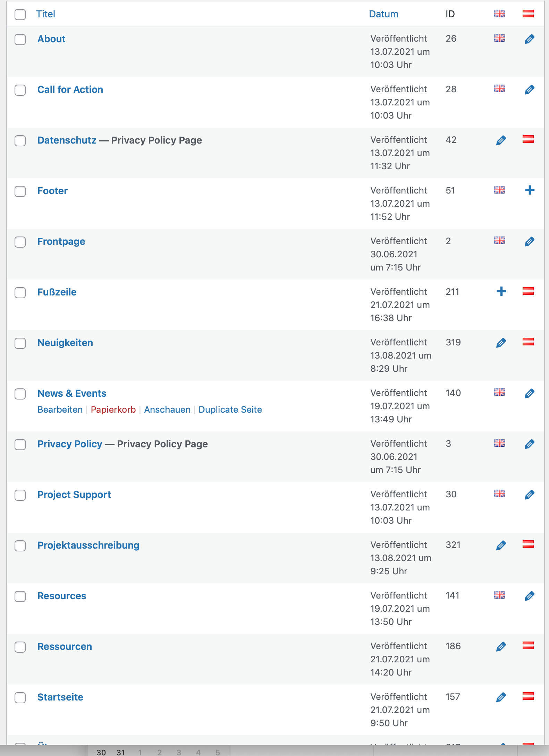The width and height of the screenshot is (549, 756).
Task: Open the Project Support page title
Action: click(x=74, y=495)
